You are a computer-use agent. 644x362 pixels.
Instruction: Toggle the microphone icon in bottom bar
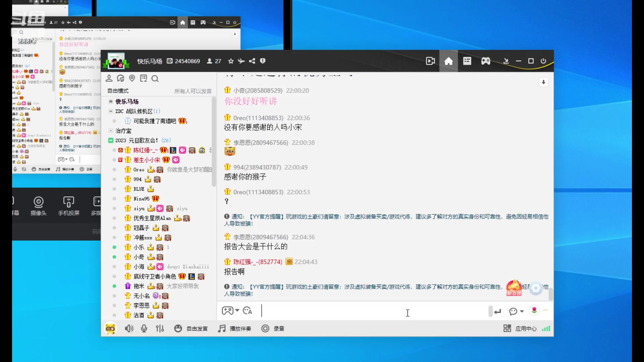[x=144, y=328]
